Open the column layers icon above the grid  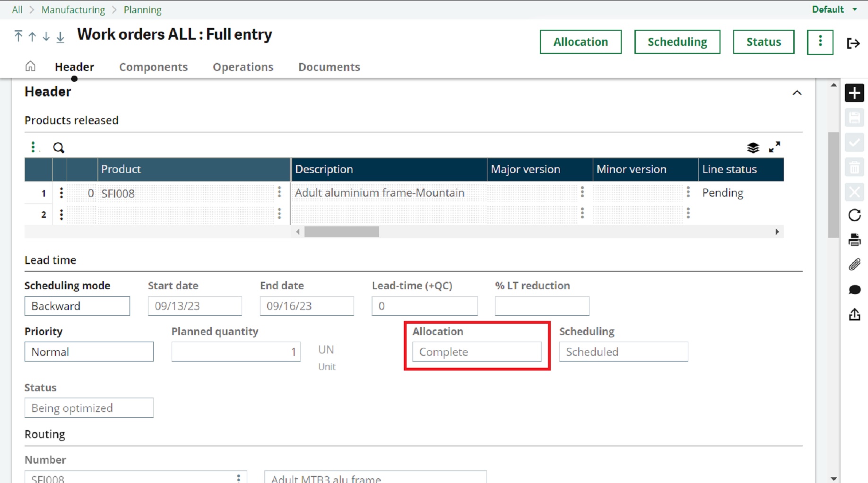coord(753,147)
